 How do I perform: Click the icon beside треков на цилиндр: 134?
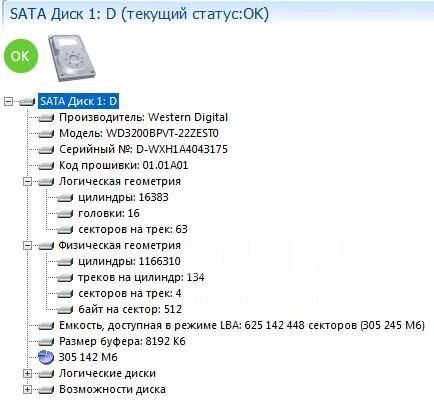click(65, 277)
